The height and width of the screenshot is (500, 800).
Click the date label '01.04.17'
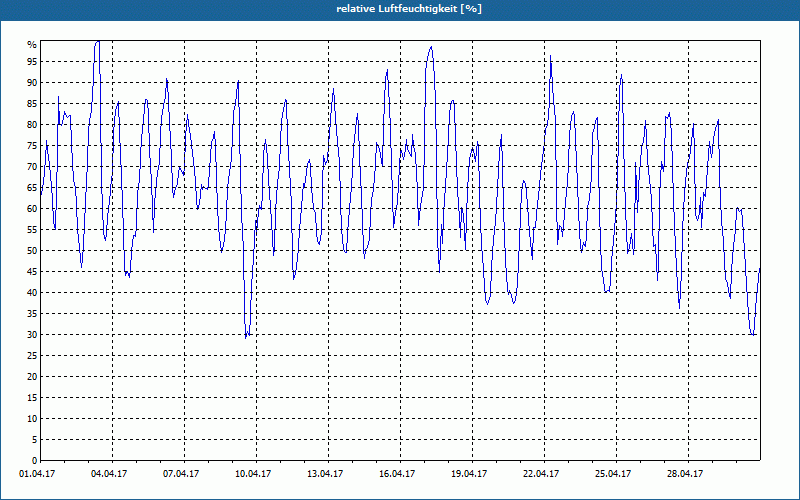37,474
